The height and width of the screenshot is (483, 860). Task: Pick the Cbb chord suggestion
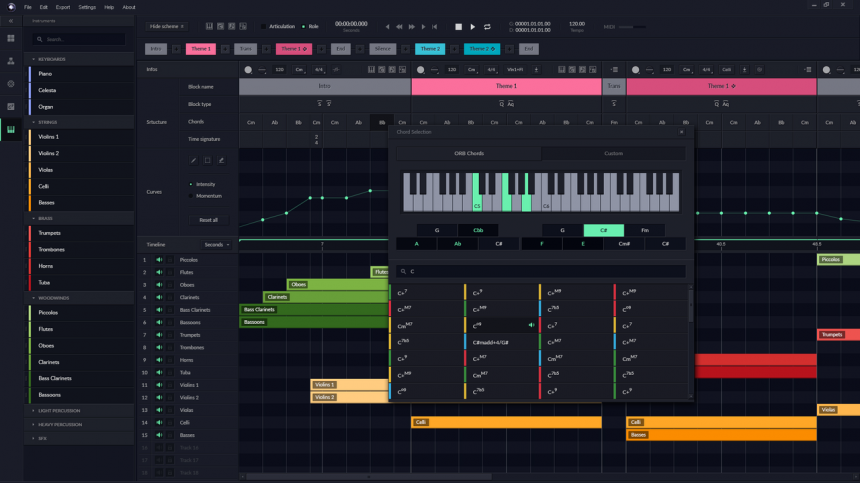click(x=478, y=230)
